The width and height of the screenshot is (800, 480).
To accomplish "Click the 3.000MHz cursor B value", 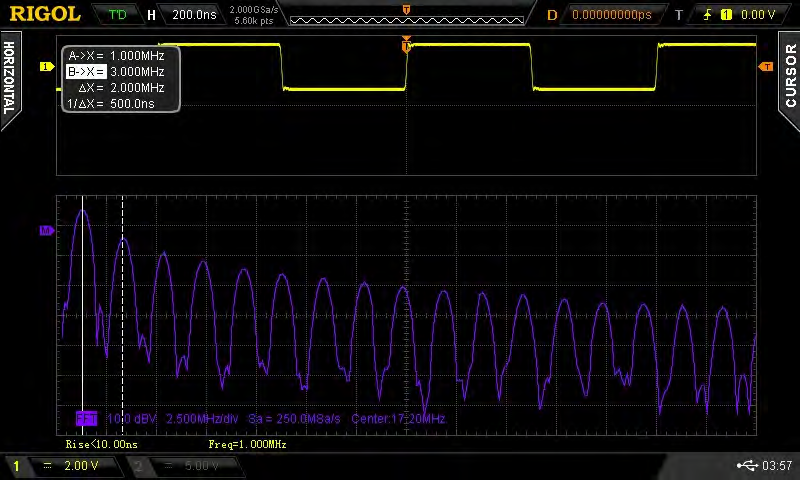I will point(137,72).
